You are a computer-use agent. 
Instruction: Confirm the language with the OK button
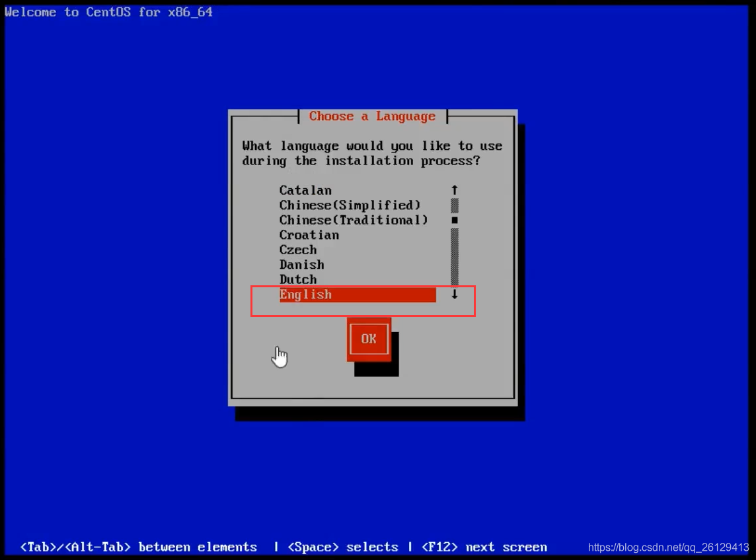369,339
